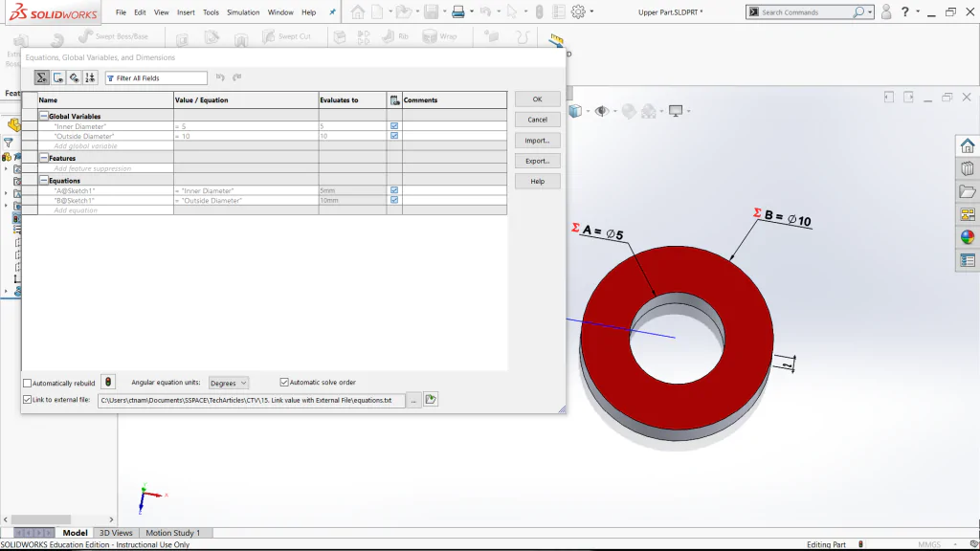Open File Explorer in the task pane

967,191
